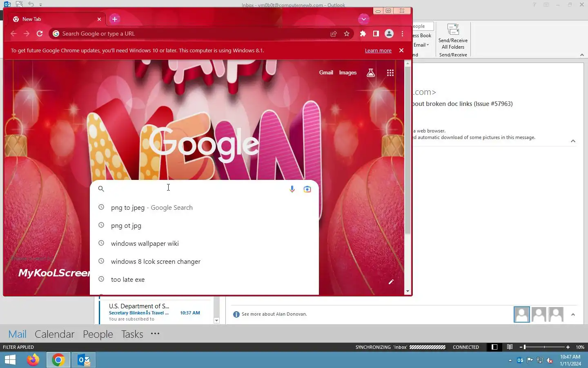588x368 pixels.
Task: Open the Google apps grid
Action: tap(390, 73)
